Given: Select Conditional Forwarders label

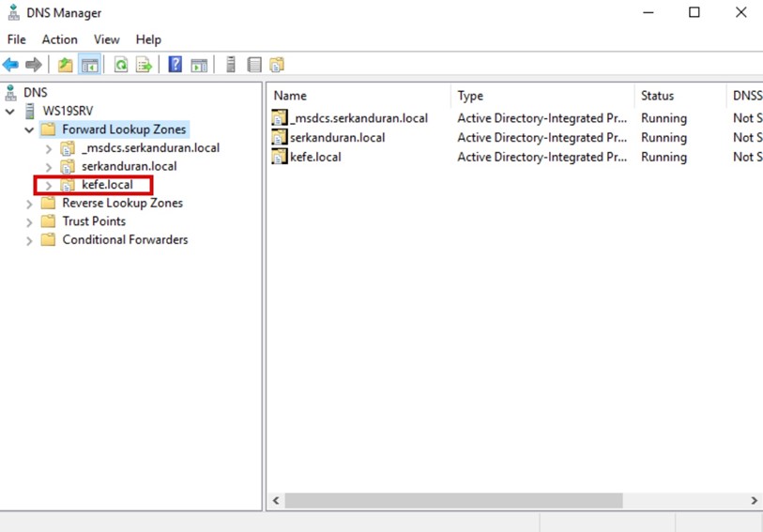Looking at the screenshot, I should click(x=125, y=240).
